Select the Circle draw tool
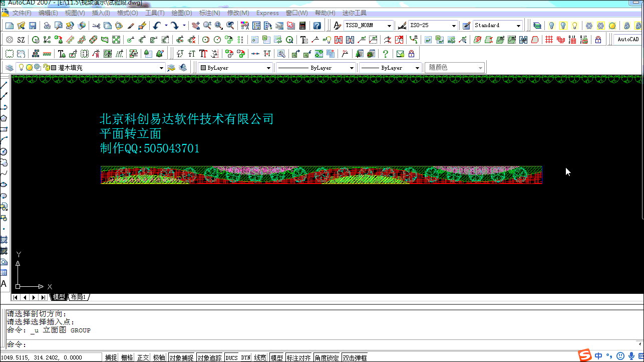This screenshot has height=362, width=644. pyautogui.click(x=4, y=151)
